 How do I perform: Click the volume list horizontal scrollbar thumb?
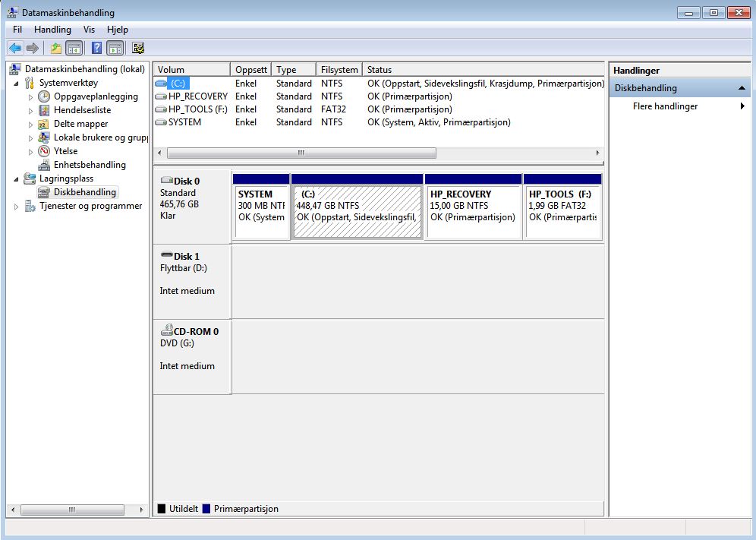click(x=301, y=153)
